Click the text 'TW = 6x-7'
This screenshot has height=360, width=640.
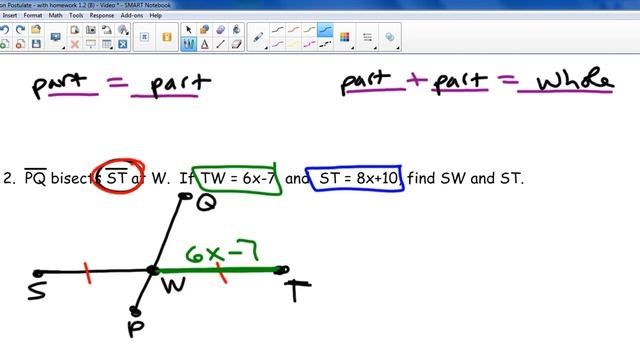(238, 178)
